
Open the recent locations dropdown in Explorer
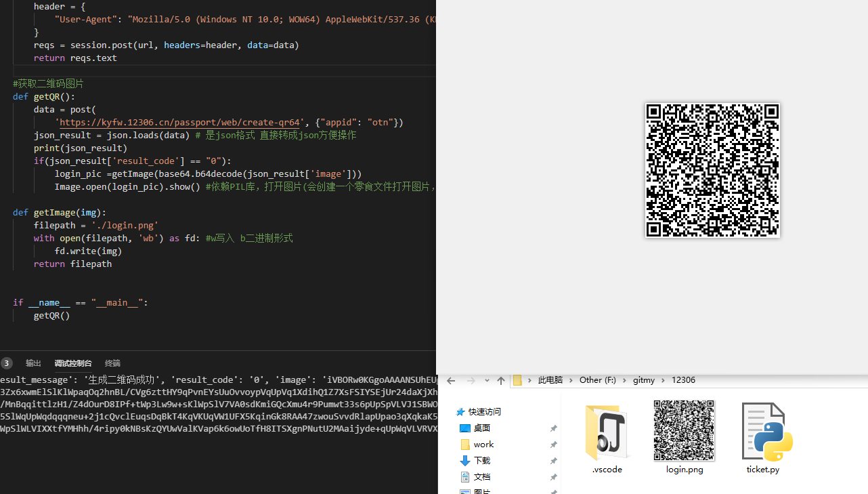486,381
